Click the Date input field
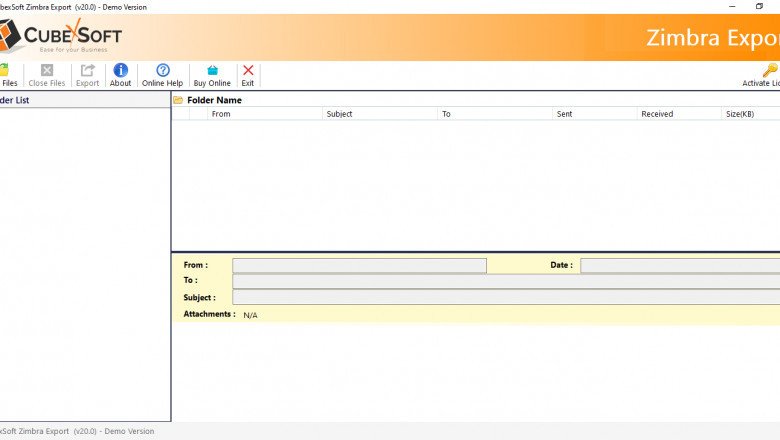 coord(680,265)
